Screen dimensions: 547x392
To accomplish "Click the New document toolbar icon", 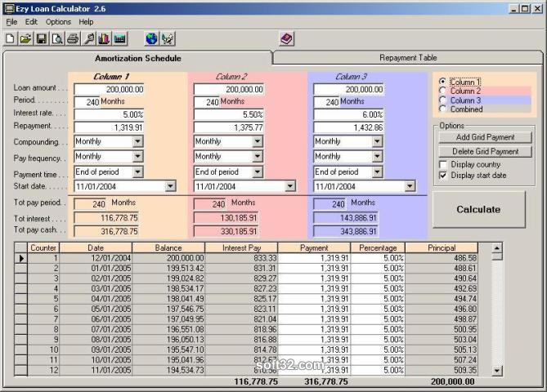I will coord(10,38).
